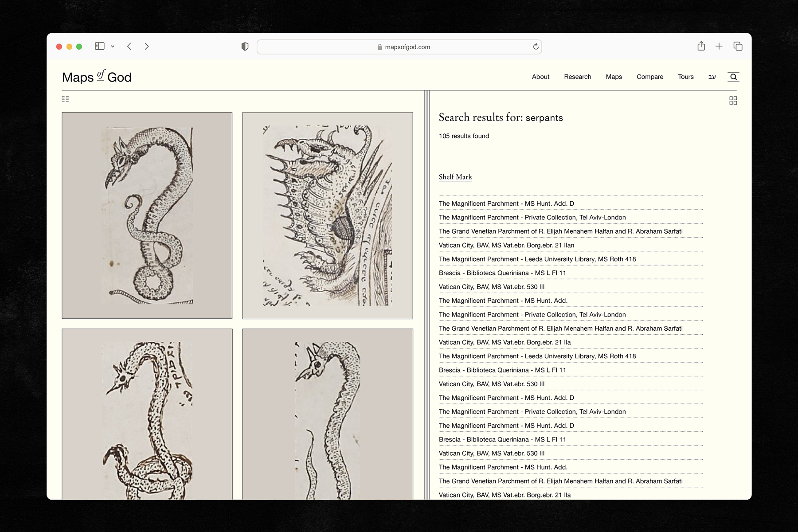Click the mapsofgod.com address bar

click(399, 47)
